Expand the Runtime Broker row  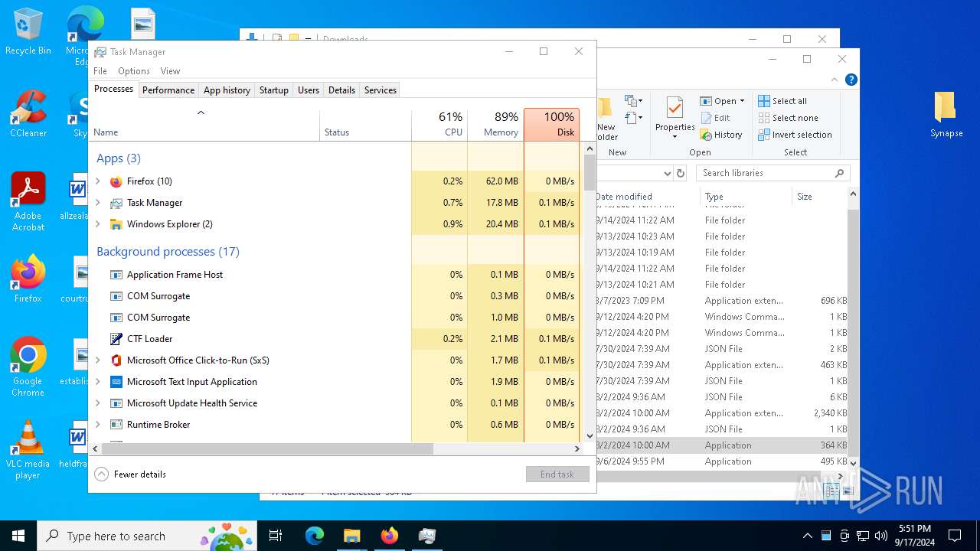point(97,425)
